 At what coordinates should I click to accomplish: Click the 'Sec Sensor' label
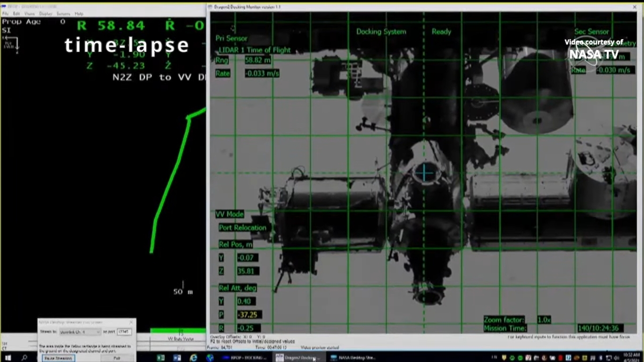[592, 32]
